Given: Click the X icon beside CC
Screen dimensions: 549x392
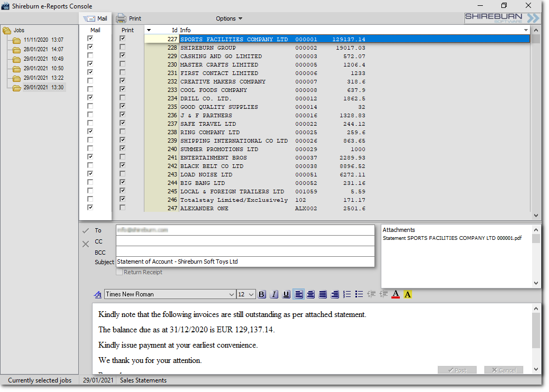Looking at the screenshot, I should [86, 244].
